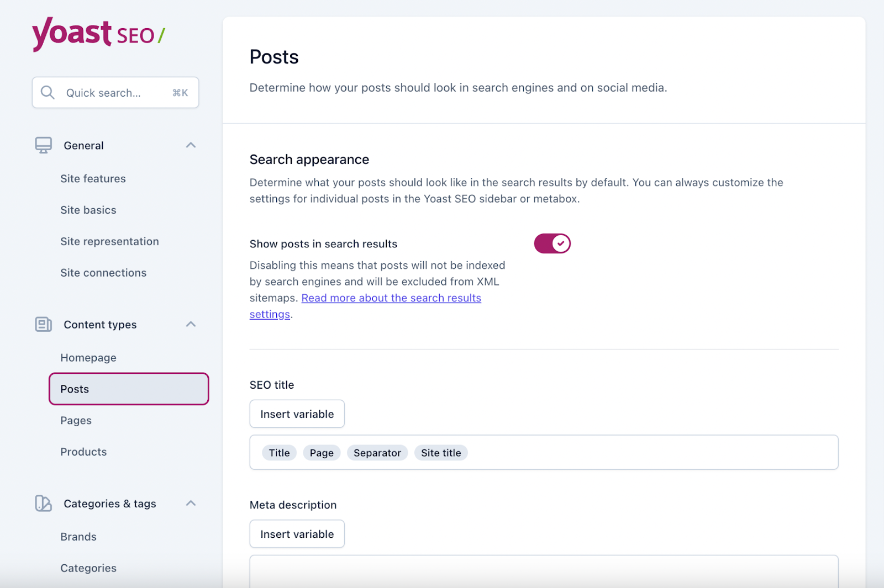Select the Site title variable tag
The height and width of the screenshot is (588, 884).
(x=441, y=452)
